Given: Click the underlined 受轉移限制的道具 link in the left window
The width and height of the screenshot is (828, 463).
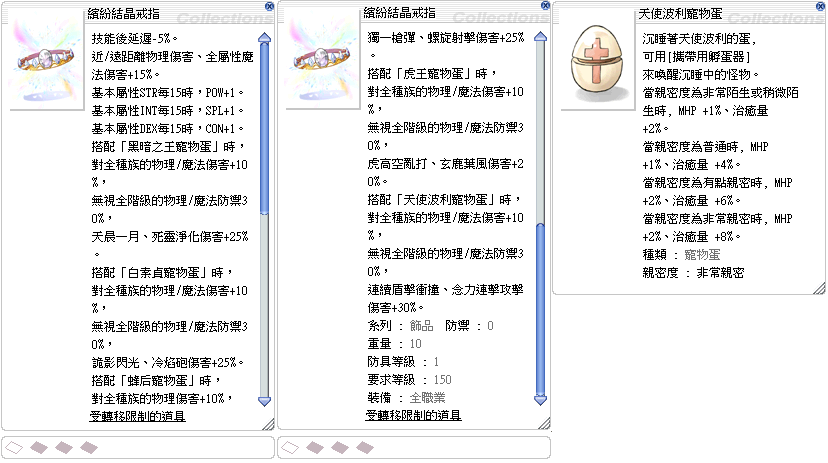Looking at the screenshot, I should point(138,416).
